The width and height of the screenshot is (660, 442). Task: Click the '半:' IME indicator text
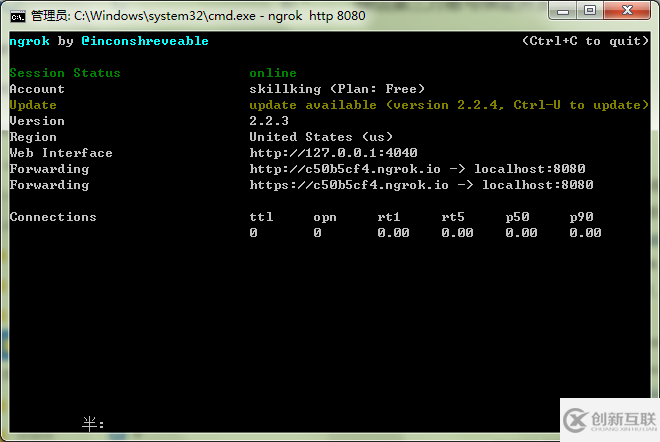[93, 423]
